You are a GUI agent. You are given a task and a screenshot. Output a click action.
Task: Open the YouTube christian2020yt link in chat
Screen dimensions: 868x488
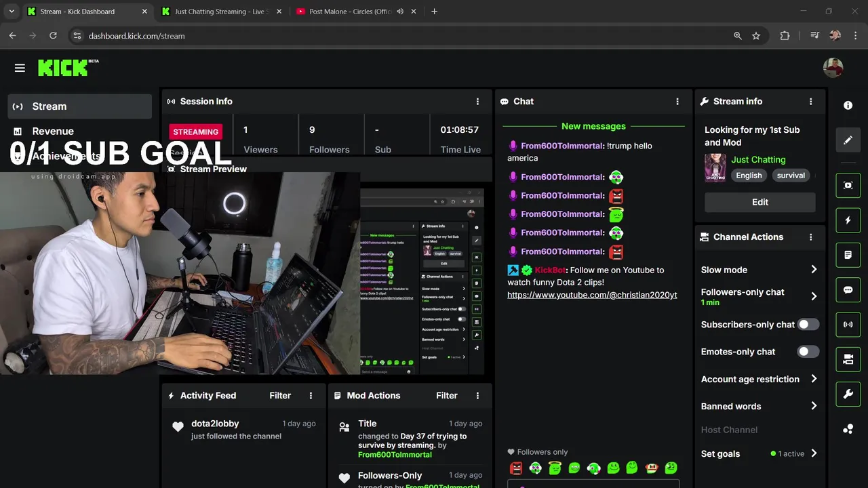pyautogui.click(x=592, y=295)
